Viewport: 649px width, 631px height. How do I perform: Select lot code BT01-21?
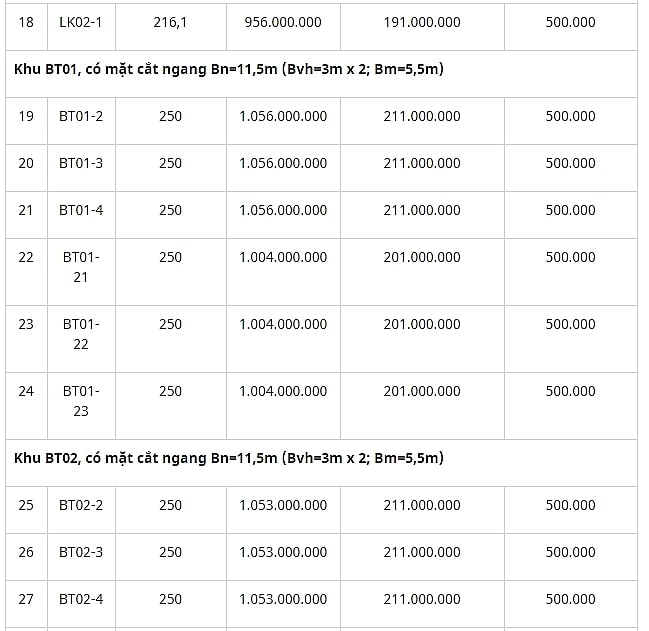pyautogui.click(x=81, y=267)
